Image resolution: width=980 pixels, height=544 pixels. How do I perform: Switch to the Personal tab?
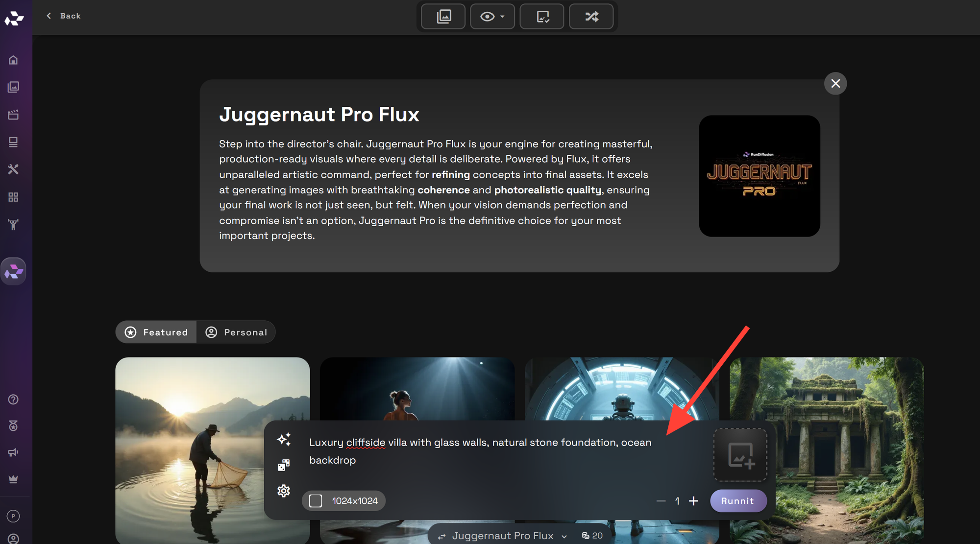236,332
